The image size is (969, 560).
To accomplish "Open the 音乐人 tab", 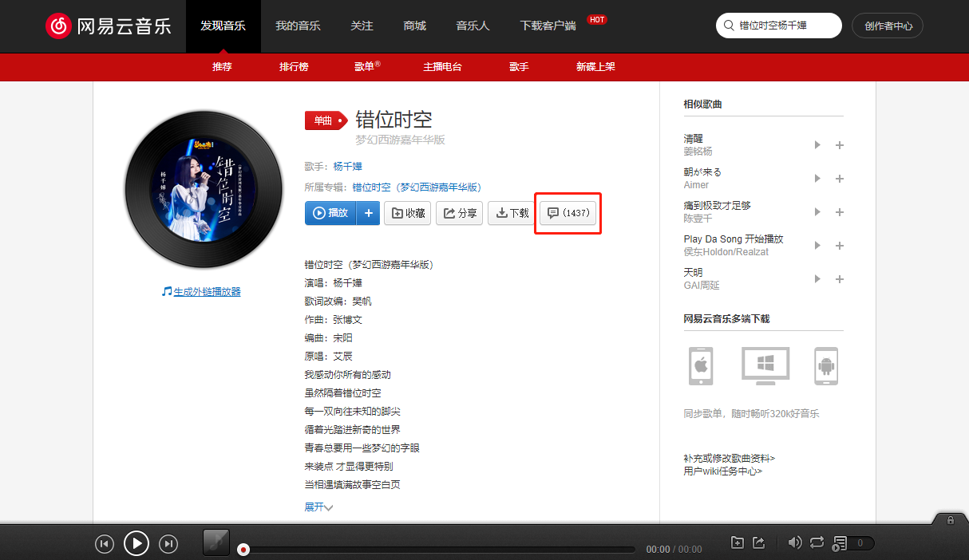I will click(x=473, y=26).
